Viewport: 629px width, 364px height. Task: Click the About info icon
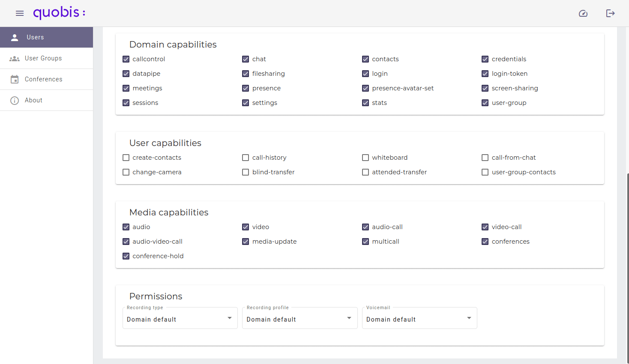click(15, 100)
